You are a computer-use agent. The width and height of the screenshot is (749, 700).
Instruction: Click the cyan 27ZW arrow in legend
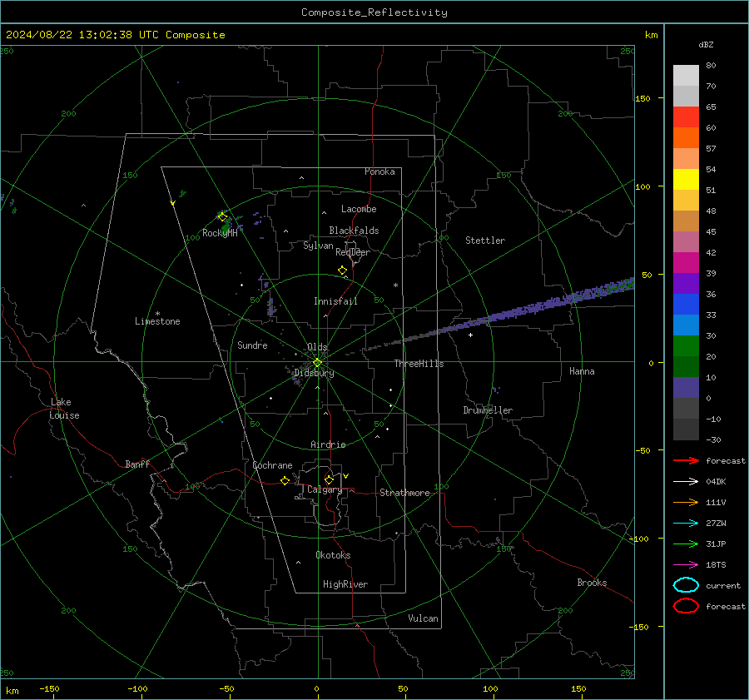tap(686, 523)
